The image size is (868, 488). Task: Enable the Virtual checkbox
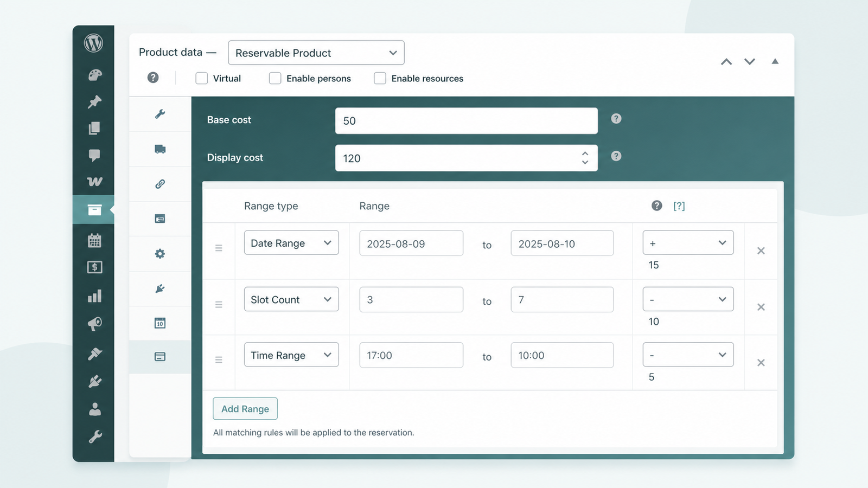[x=202, y=78]
